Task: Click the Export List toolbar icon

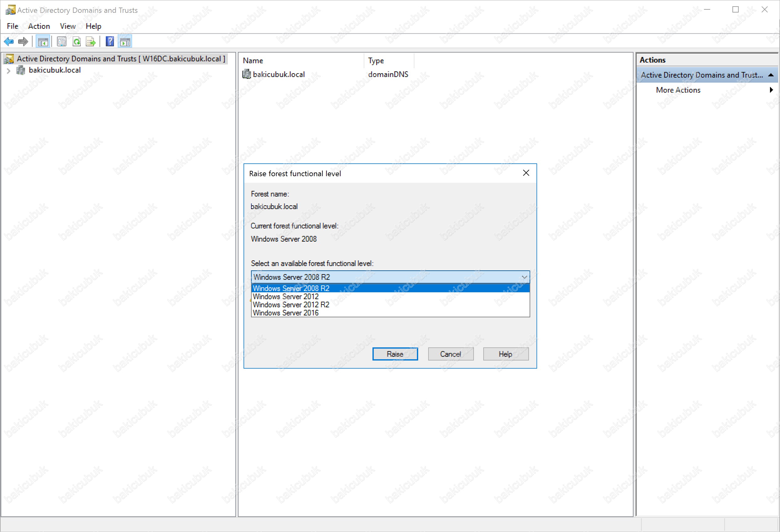Action: (91, 42)
